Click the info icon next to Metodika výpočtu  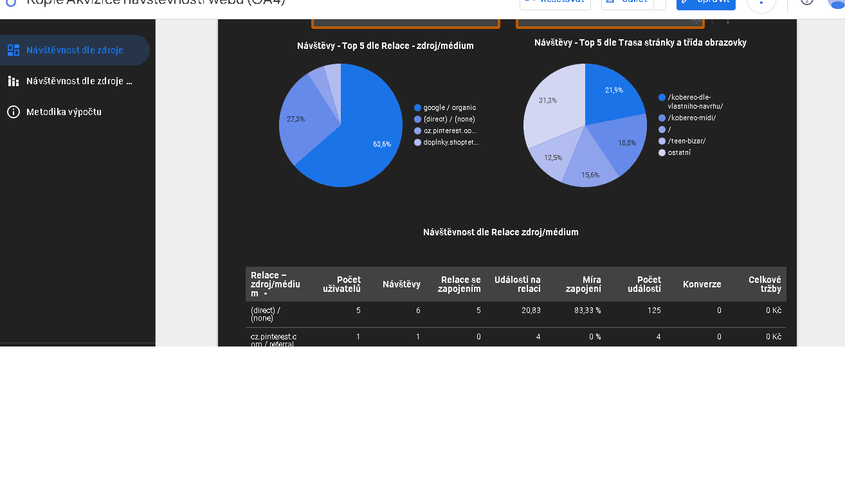tap(13, 112)
